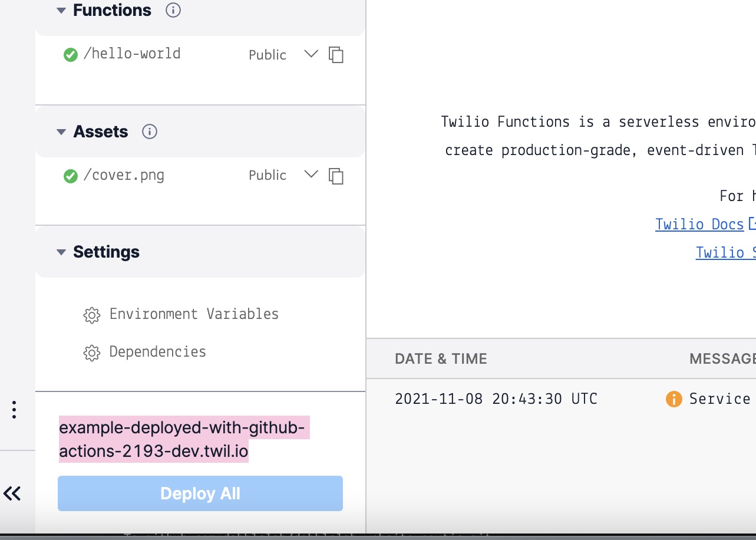Screen dimensions: 756x540
Task: Copy the /cover.png asset URL
Action: tap(336, 176)
